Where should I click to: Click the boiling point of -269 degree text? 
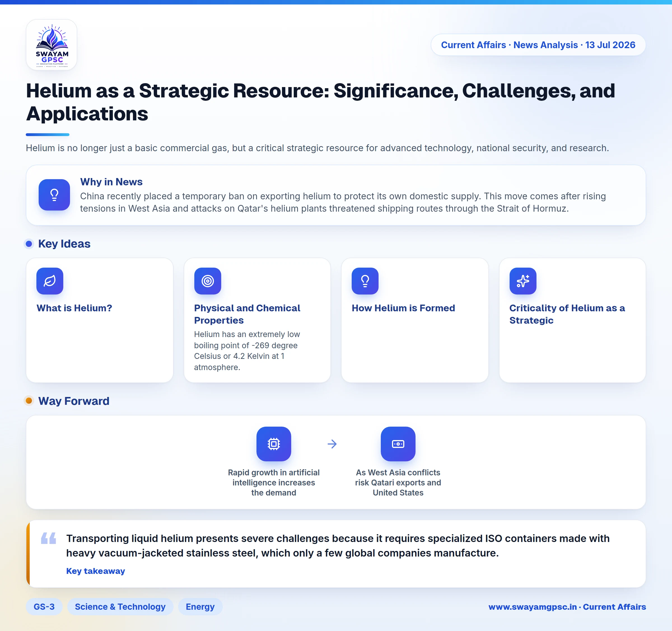[247, 350]
